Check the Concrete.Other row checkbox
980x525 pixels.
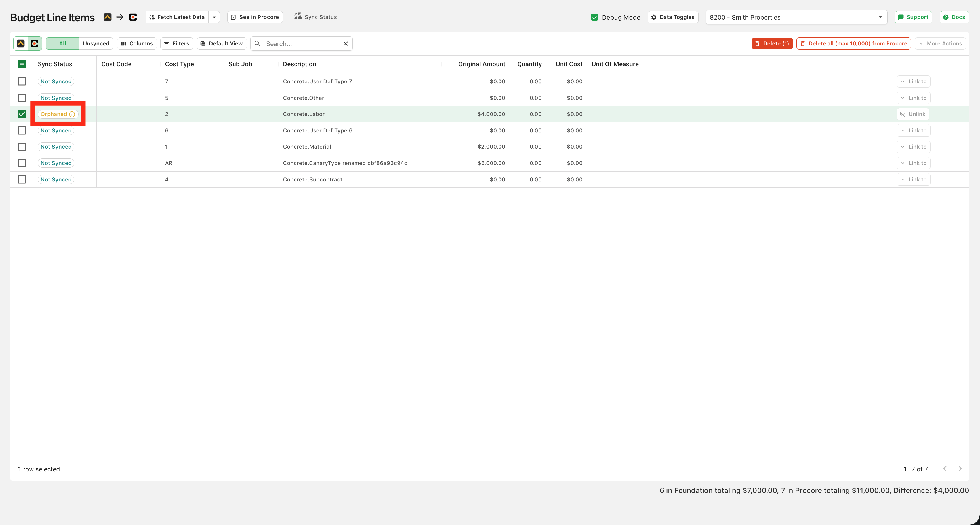click(22, 98)
